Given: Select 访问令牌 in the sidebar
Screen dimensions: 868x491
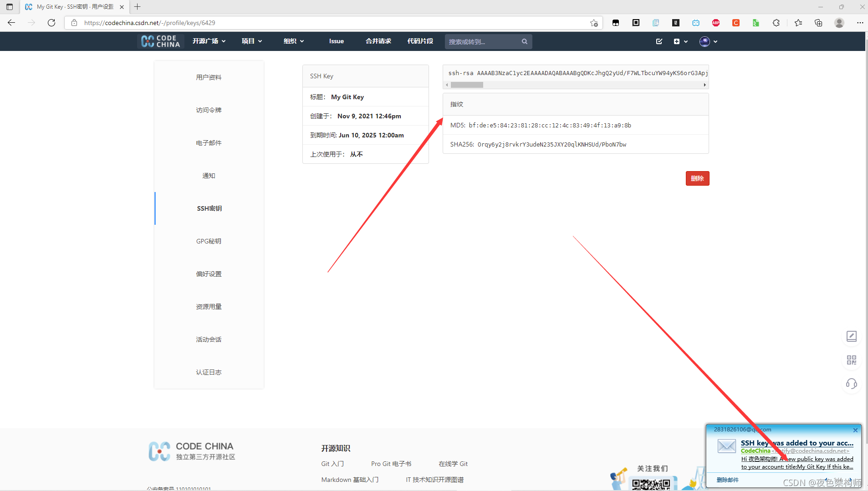Looking at the screenshot, I should coord(209,110).
